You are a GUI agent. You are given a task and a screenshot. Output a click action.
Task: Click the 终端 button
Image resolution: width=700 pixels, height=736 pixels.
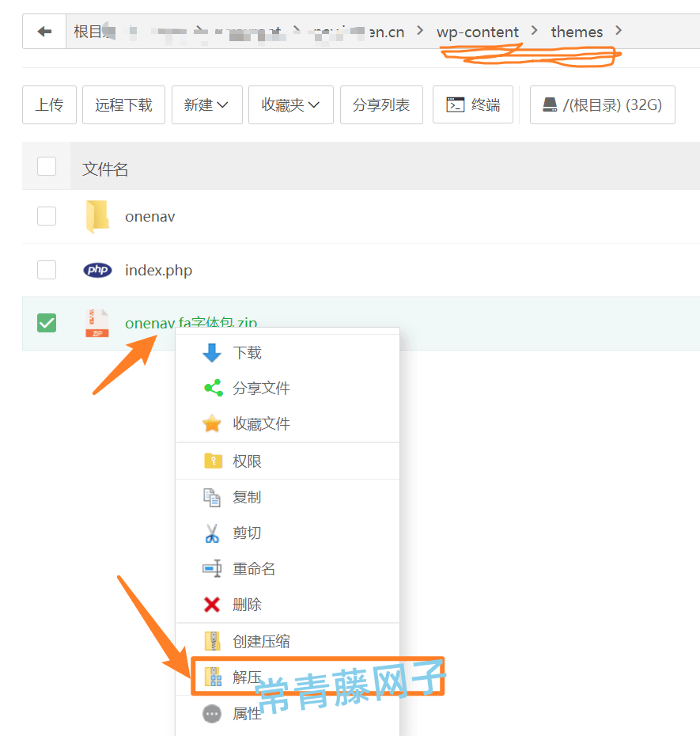473,104
